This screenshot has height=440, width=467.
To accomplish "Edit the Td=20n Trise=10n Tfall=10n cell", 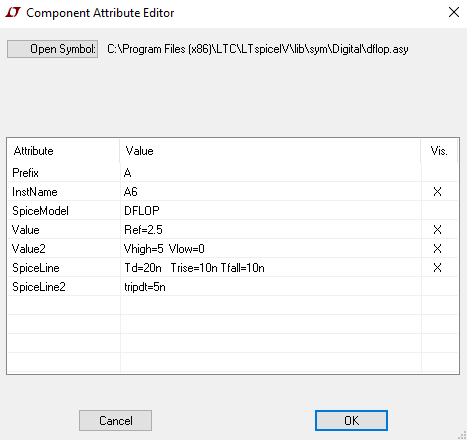I will (271, 268).
